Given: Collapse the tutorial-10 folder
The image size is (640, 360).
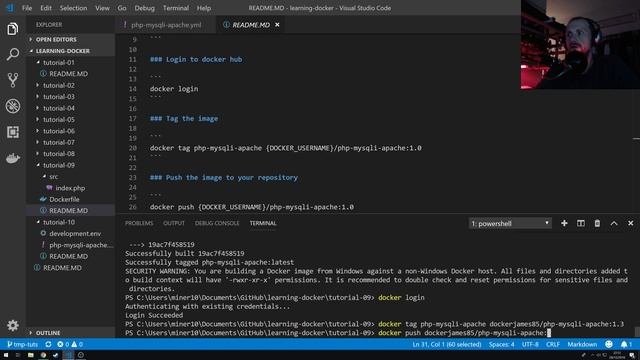Looking at the screenshot, I should tap(59, 222).
